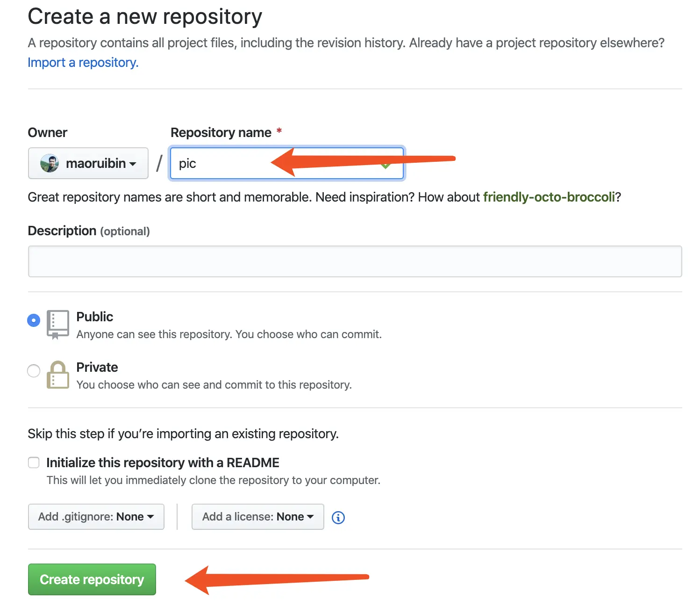This screenshot has height=607, width=700.
Task: Click the maoruibin owner avatar image
Action: click(50, 163)
